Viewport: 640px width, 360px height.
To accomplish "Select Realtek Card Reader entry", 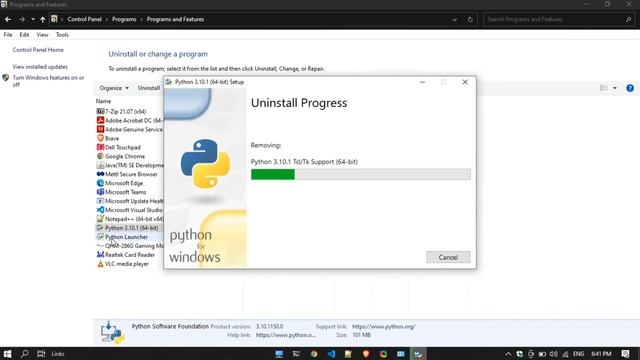I will pos(126,255).
